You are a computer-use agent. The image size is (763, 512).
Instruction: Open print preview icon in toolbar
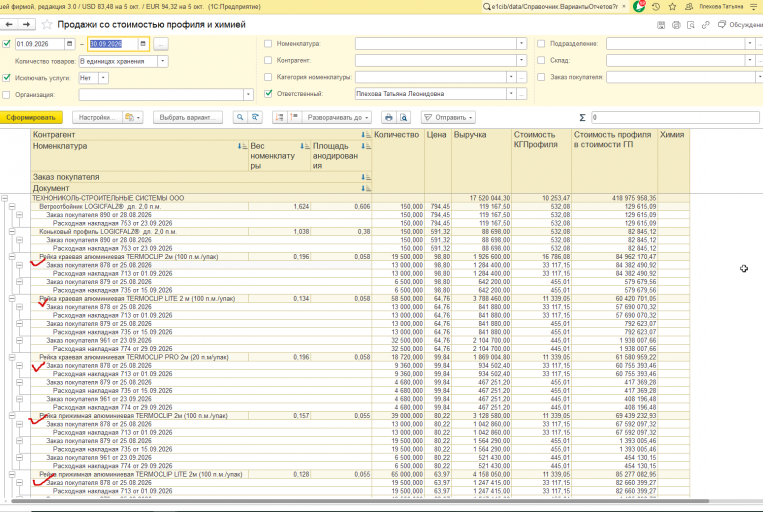(x=403, y=117)
